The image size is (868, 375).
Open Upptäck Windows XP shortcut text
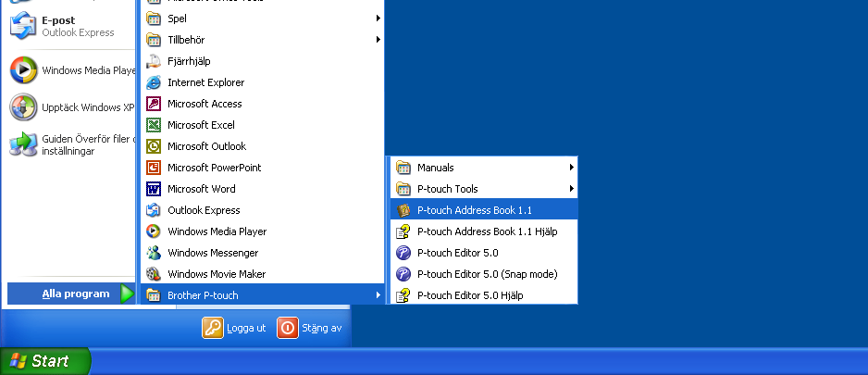pyautogui.click(x=89, y=107)
